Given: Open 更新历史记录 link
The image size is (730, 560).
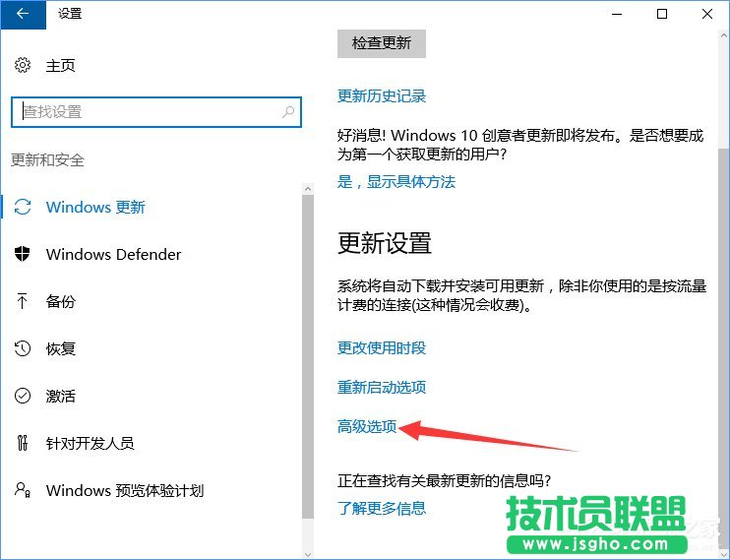Looking at the screenshot, I should click(x=382, y=96).
